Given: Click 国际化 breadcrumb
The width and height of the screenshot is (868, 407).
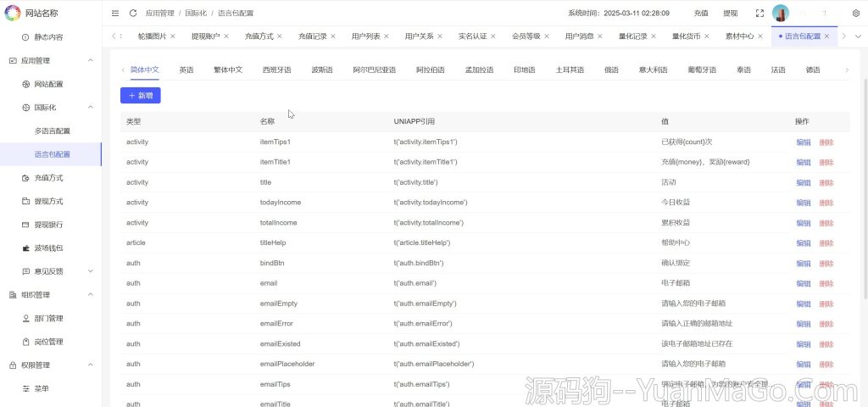Looking at the screenshot, I should [x=196, y=14].
